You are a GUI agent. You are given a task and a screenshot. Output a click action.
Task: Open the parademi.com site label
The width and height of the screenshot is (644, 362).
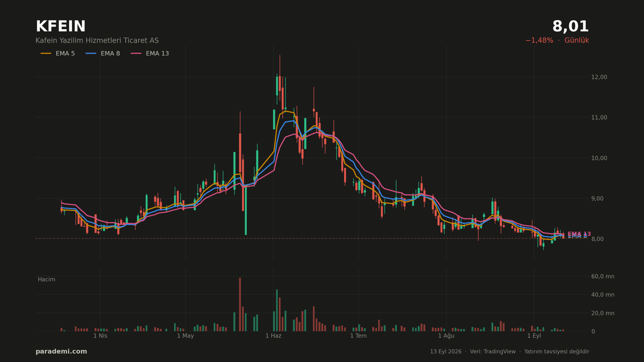(61, 352)
